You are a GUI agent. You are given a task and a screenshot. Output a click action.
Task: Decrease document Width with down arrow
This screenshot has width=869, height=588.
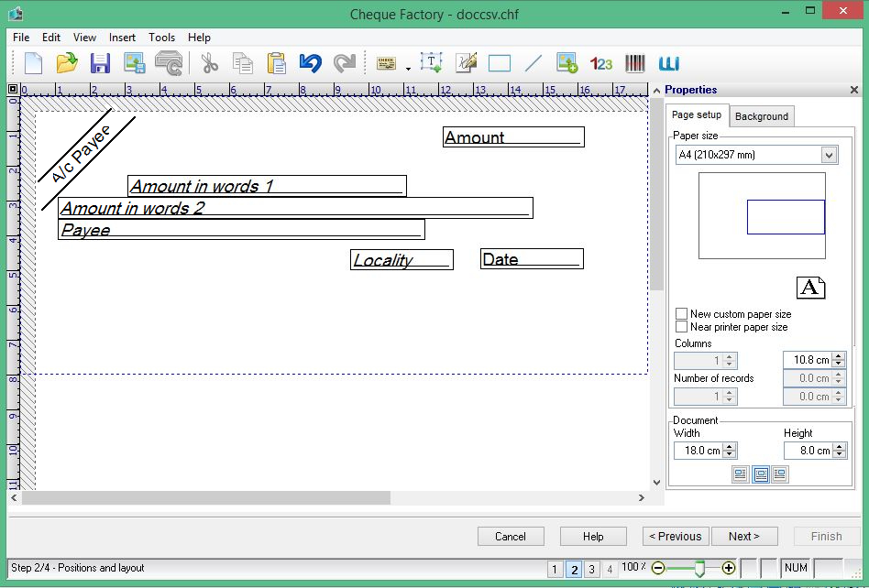[730, 454]
